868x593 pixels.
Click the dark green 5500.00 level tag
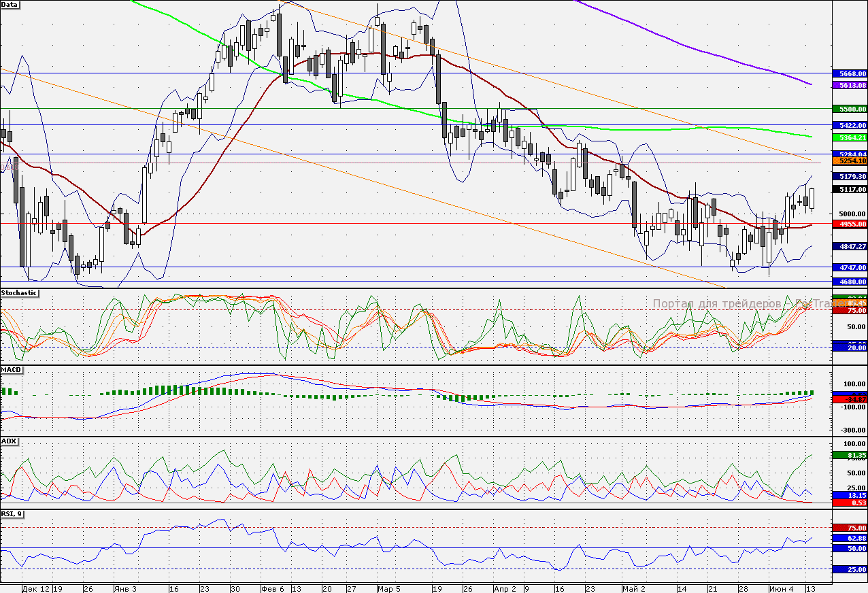pos(850,109)
